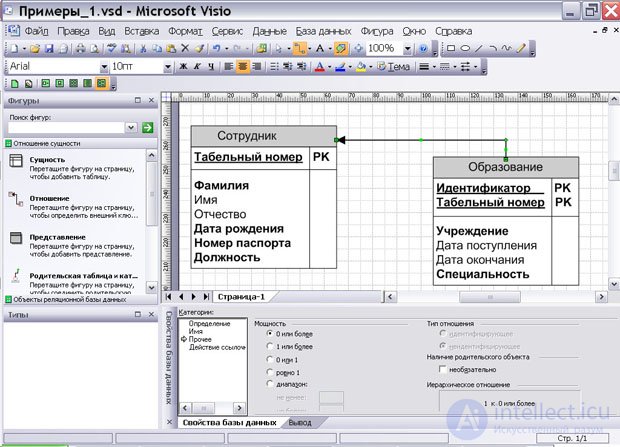
Task: Select the Сущность entity shape
Action: [72, 168]
